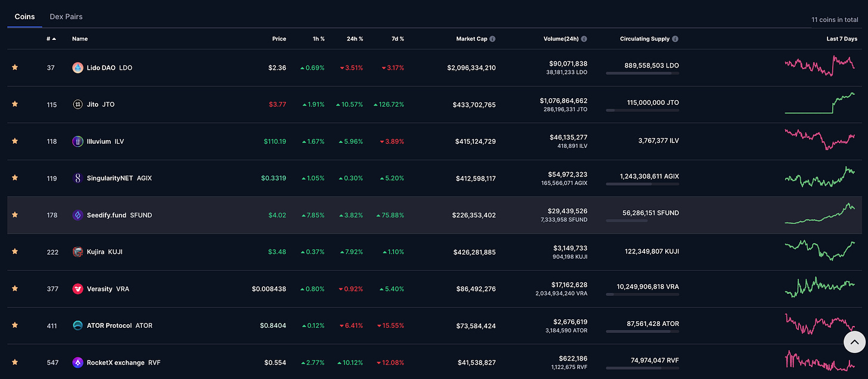This screenshot has height=379, width=868.
Task: Open Verasity 7-day sparkline chart
Action: 820,287
